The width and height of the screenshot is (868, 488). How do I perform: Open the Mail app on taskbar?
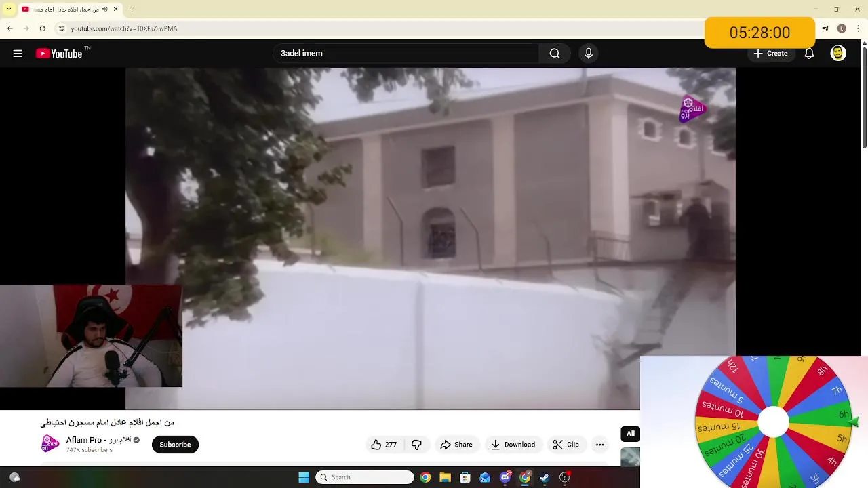pos(485,477)
